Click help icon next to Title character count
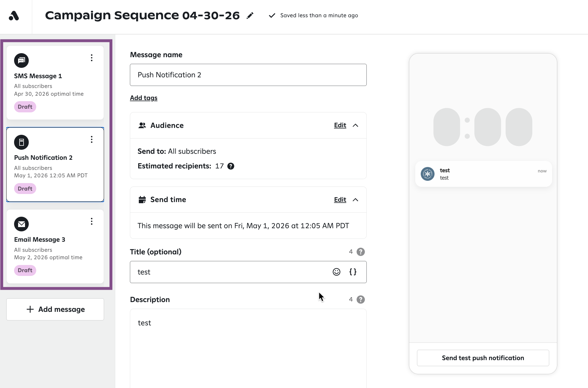Screen dimensions: 588x388 [x=361, y=252]
